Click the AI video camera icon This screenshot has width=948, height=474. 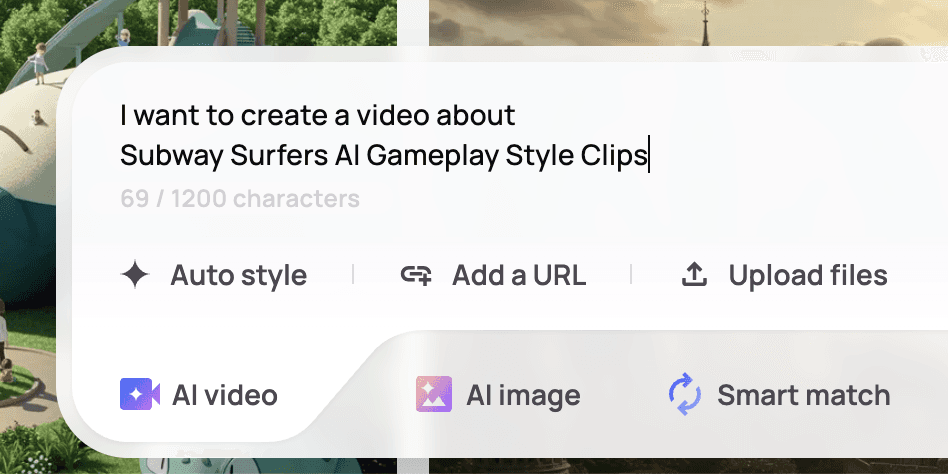click(140, 394)
